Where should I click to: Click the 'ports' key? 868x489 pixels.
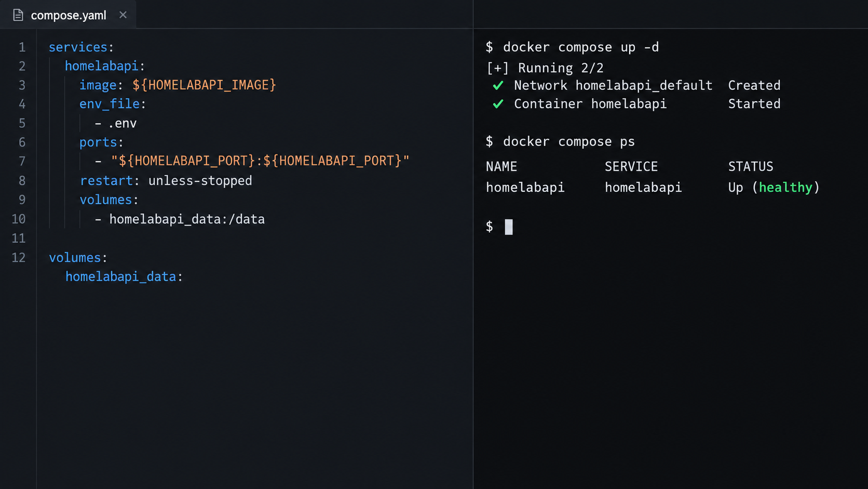(x=98, y=142)
